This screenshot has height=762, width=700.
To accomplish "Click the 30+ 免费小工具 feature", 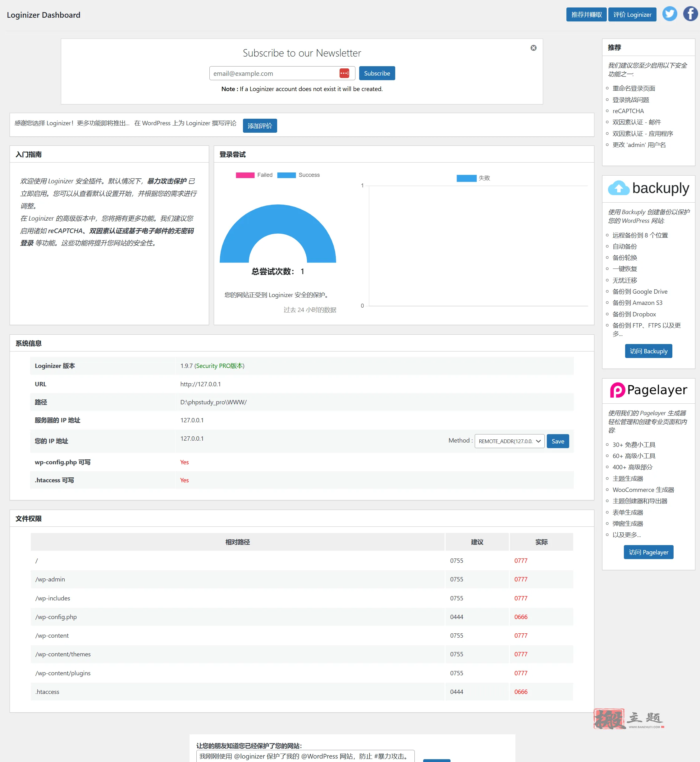I will click(x=634, y=444).
